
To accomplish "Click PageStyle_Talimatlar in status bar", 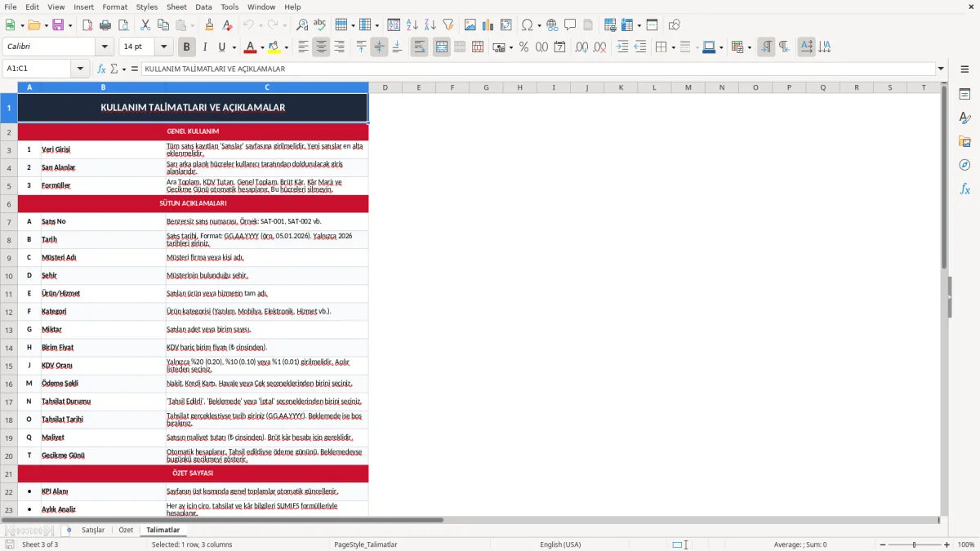I will click(366, 544).
